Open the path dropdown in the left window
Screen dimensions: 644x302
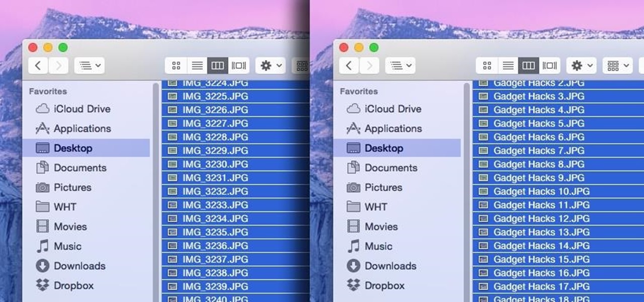(x=90, y=65)
